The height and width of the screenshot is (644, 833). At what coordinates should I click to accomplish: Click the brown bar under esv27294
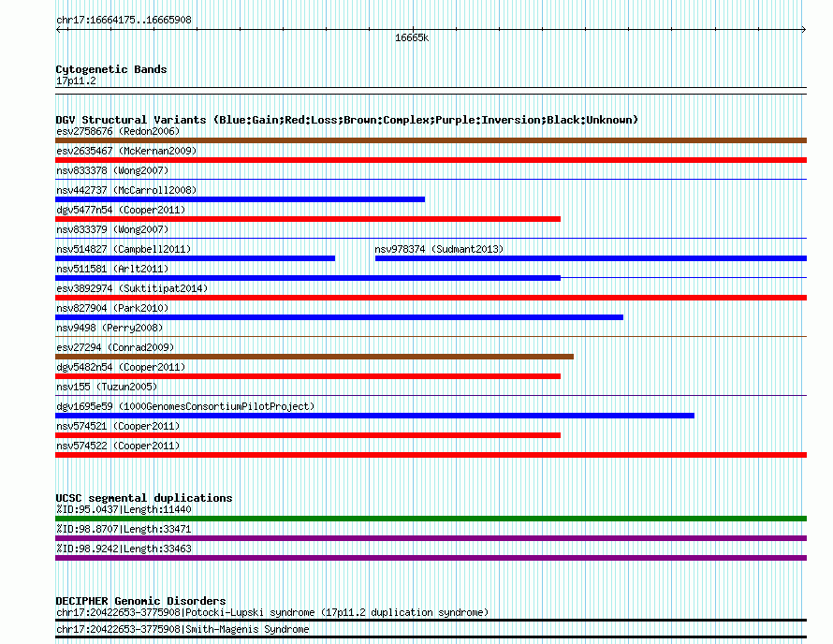click(x=314, y=357)
